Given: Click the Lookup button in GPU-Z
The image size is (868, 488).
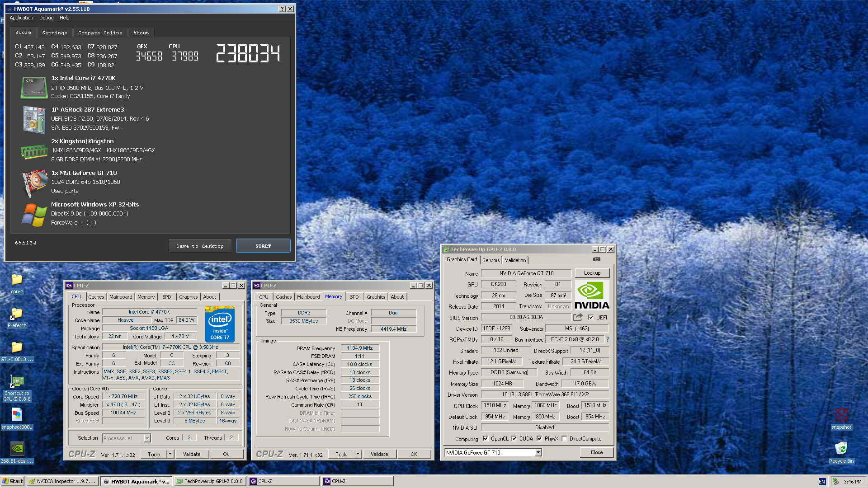Looking at the screenshot, I should click(x=592, y=273).
